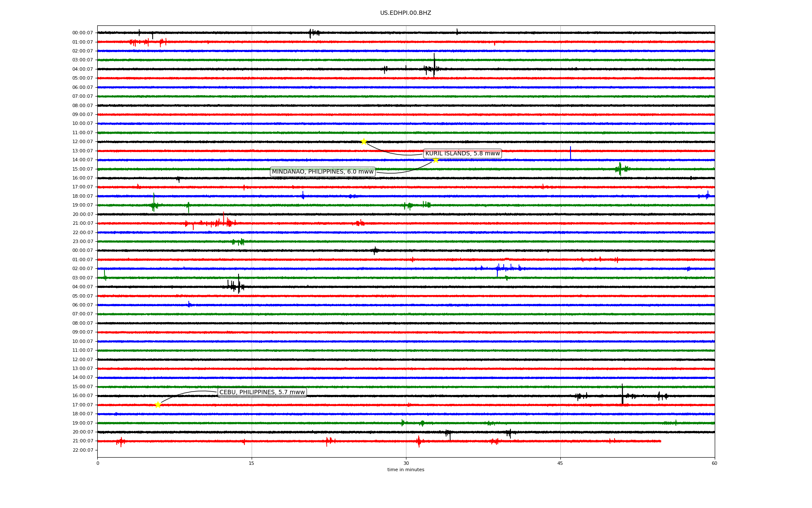Click the 22:00:07 row label at the bottom

[82, 450]
